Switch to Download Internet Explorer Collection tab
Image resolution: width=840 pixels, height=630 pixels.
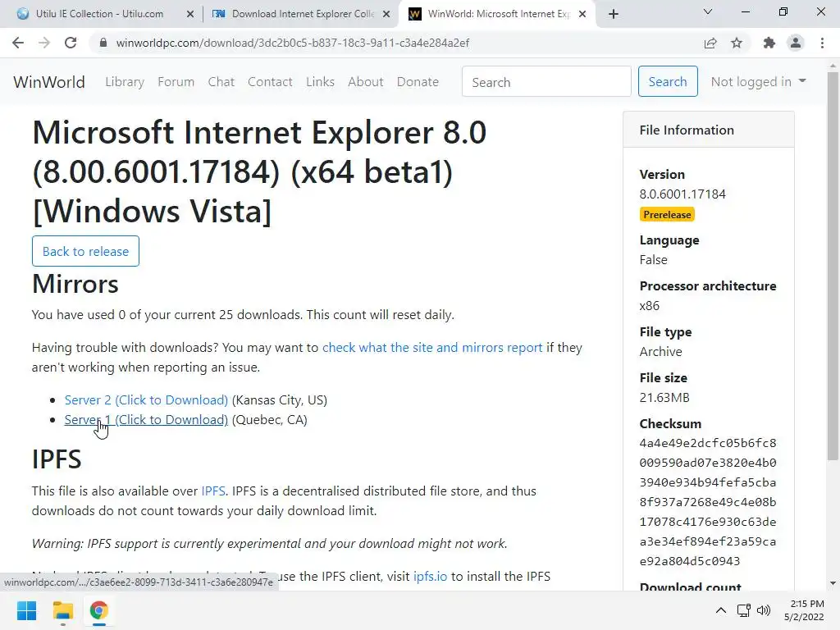[x=303, y=14]
